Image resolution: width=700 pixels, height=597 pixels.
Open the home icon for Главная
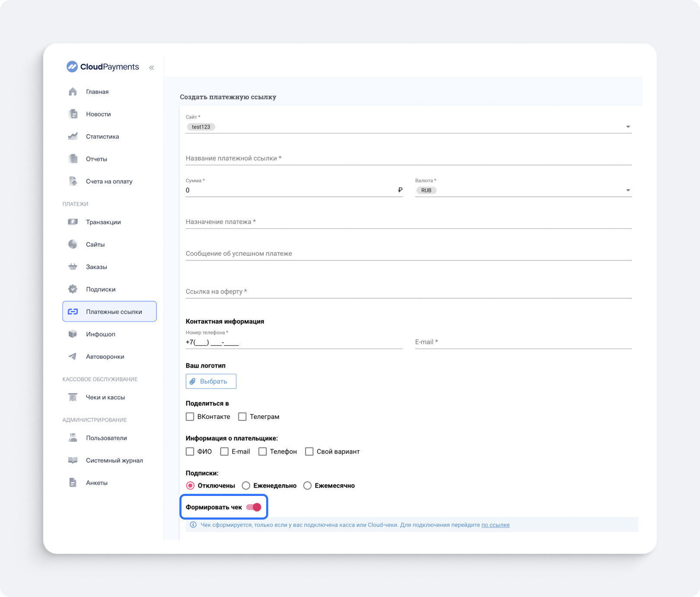[x=73, y=92]
